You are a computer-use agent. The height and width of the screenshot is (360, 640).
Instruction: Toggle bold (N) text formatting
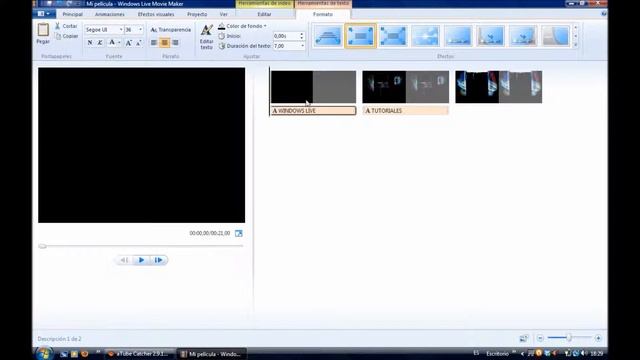[x=90, y=42]
